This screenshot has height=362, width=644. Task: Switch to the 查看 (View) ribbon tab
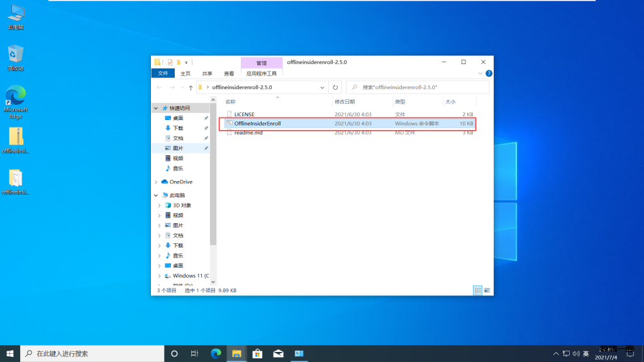[x=229, y=74]
